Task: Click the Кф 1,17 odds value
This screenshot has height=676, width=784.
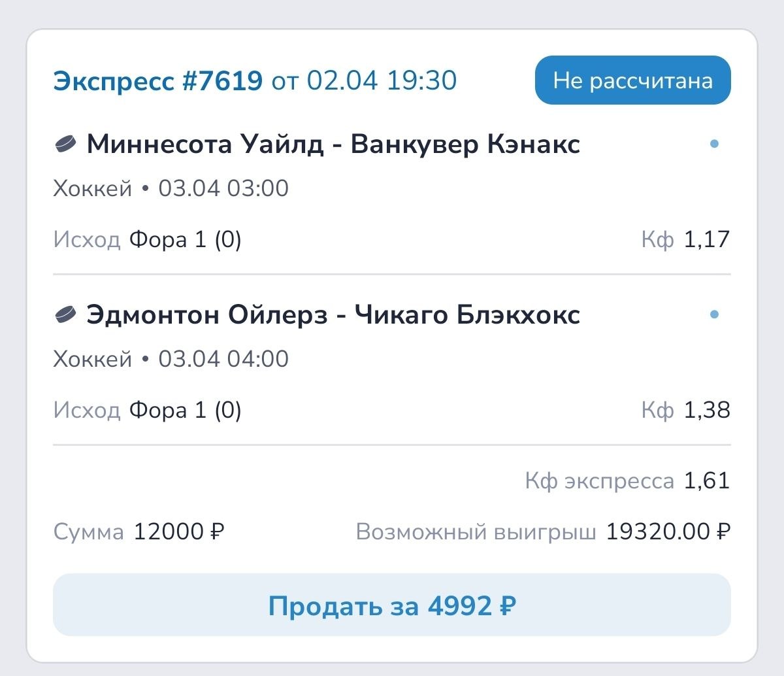Action: [706, 240]
